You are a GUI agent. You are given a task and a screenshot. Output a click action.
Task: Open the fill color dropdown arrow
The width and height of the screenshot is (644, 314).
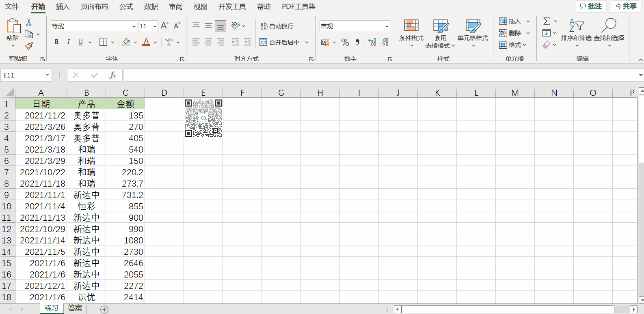135,42
